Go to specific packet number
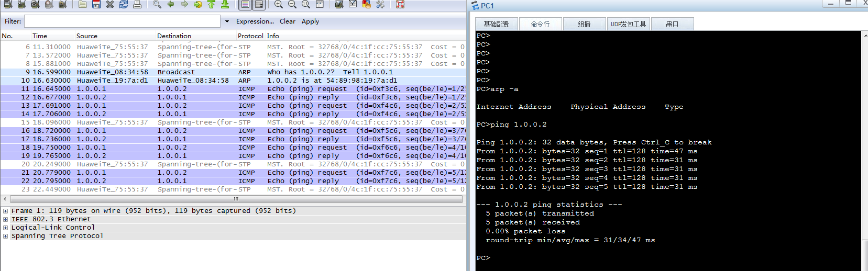The height and width of the screenshot is (271, 868). (x=198, y=4)
